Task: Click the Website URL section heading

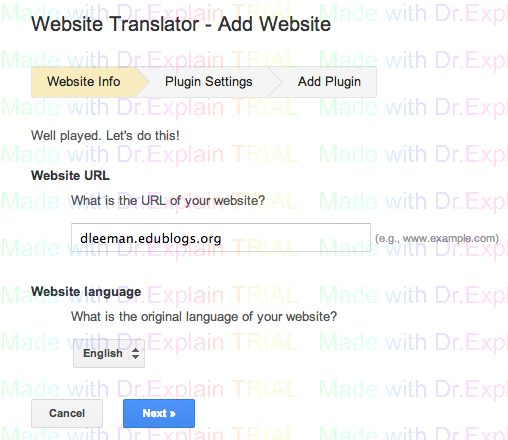Action: [70, 175]
